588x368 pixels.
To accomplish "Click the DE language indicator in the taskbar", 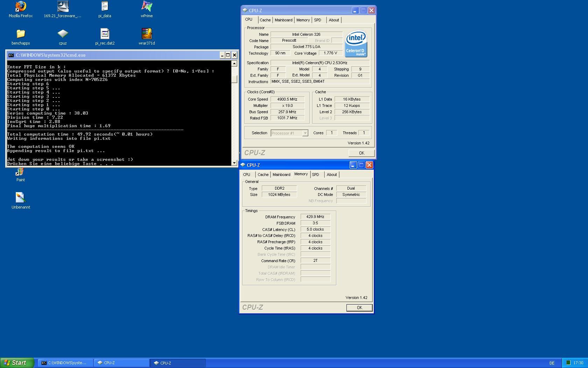I will 552,363.
